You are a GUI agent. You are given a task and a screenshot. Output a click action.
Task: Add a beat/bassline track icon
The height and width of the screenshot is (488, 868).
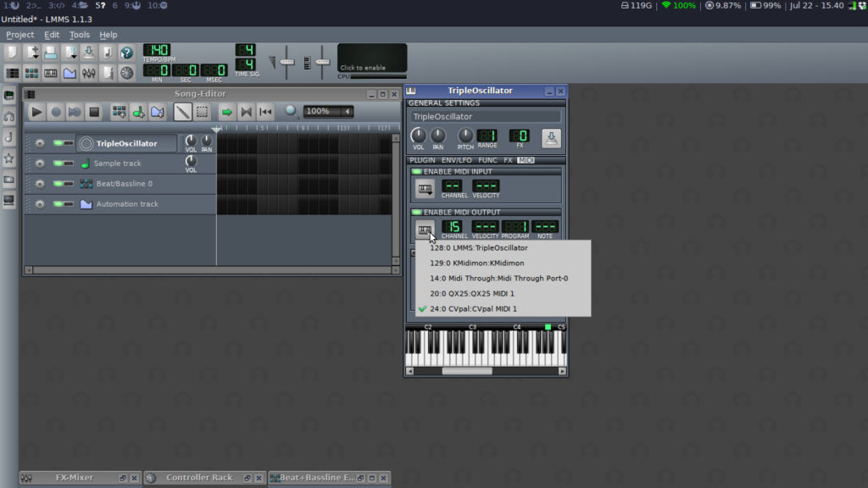pos(119,113)
